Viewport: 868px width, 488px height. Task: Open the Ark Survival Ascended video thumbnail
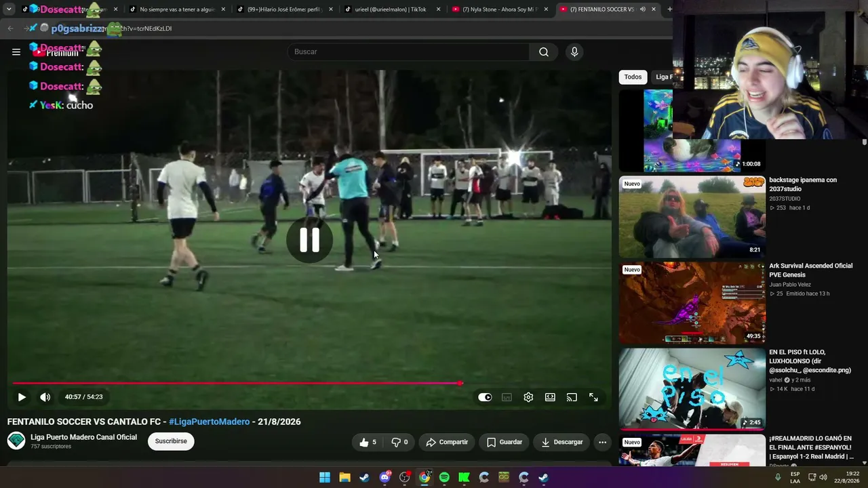tap(692, 303)
